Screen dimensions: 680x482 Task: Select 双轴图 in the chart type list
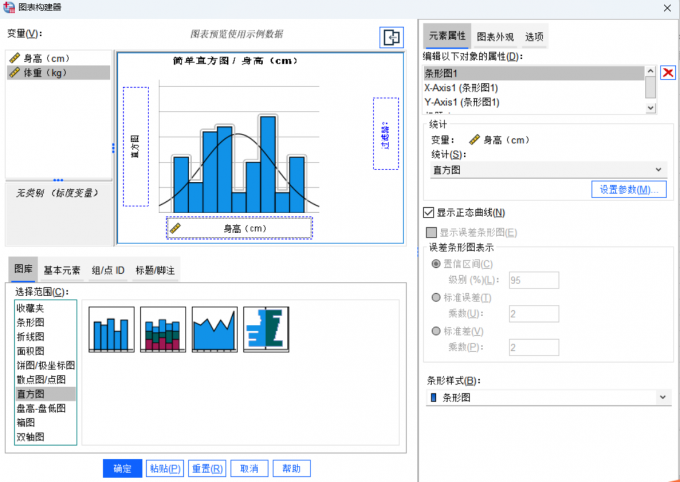[x=45, y=437]
